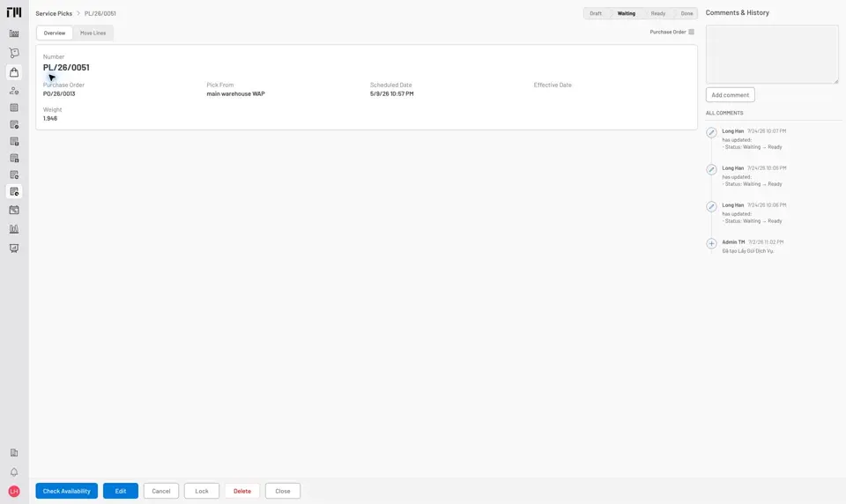Open the highlighted active document sidebar icon
Screen dimensions: 846x504
[x=14, y=191]
